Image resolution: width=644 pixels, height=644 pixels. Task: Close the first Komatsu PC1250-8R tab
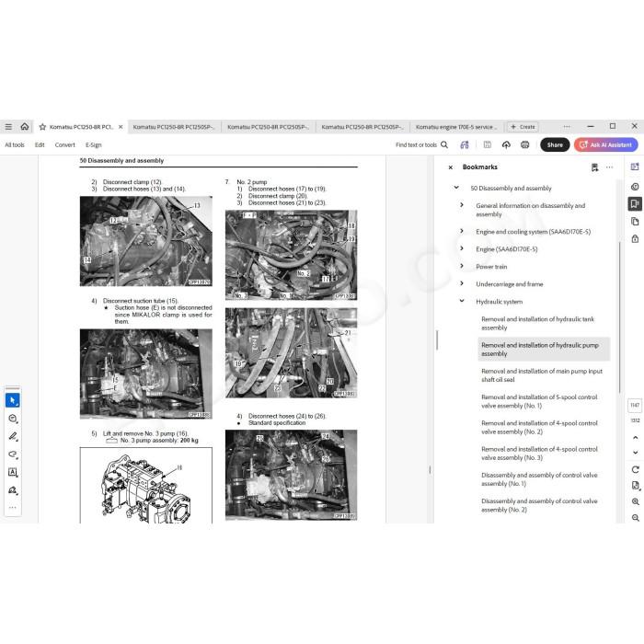[x=121, y=127]
